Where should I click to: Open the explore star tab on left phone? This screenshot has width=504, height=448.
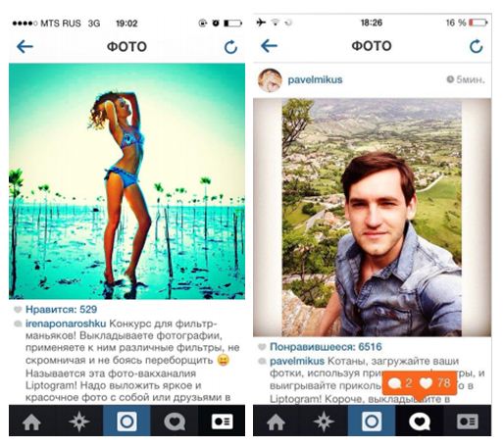pos(79,422)
